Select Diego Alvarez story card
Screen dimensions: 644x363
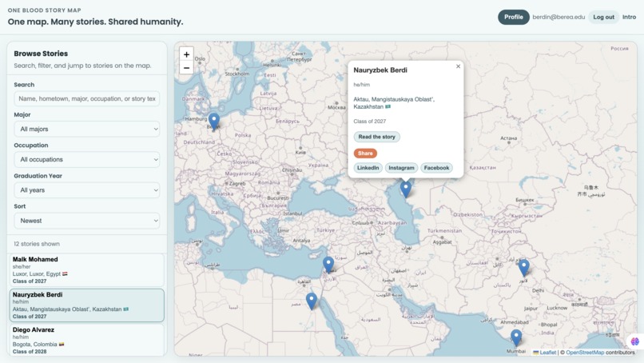(x=86, y=340)
